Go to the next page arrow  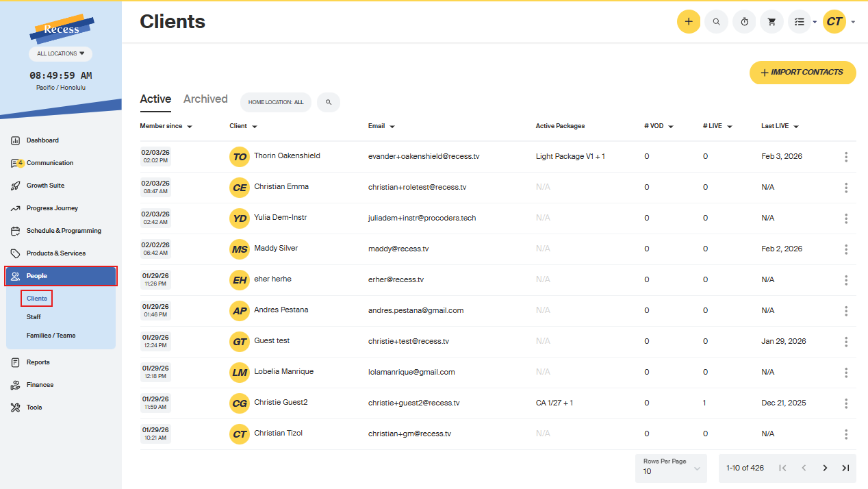click(825, 468)
